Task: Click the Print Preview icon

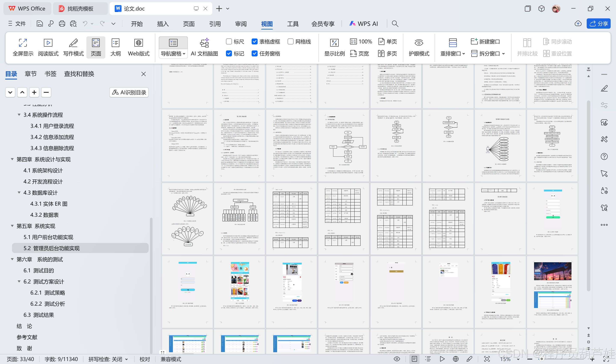Action: coord(73,24)
